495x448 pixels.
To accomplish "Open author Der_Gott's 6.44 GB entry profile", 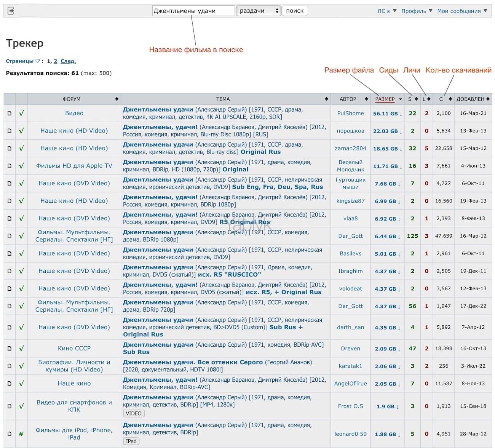I will tap(350, 236).
